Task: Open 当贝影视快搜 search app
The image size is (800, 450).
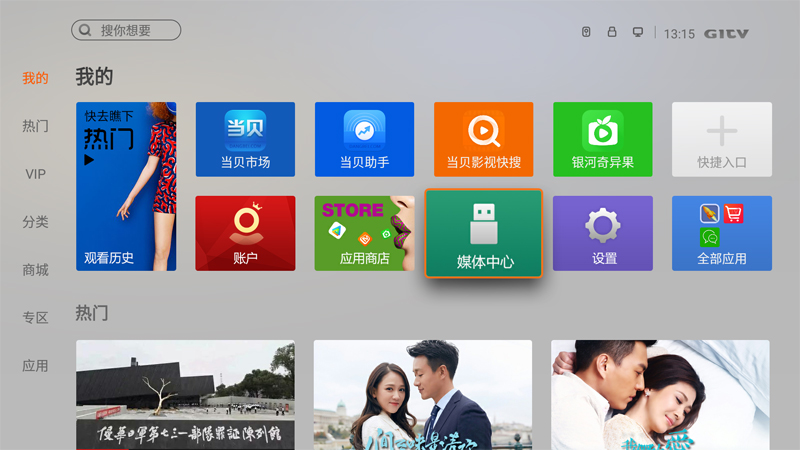Action: click(x=484, y=139)
